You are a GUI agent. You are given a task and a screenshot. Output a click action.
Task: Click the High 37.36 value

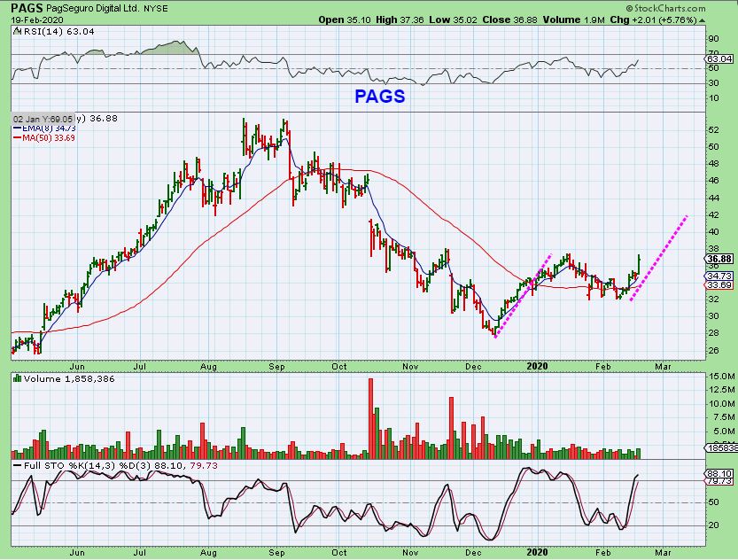(399, 19)
